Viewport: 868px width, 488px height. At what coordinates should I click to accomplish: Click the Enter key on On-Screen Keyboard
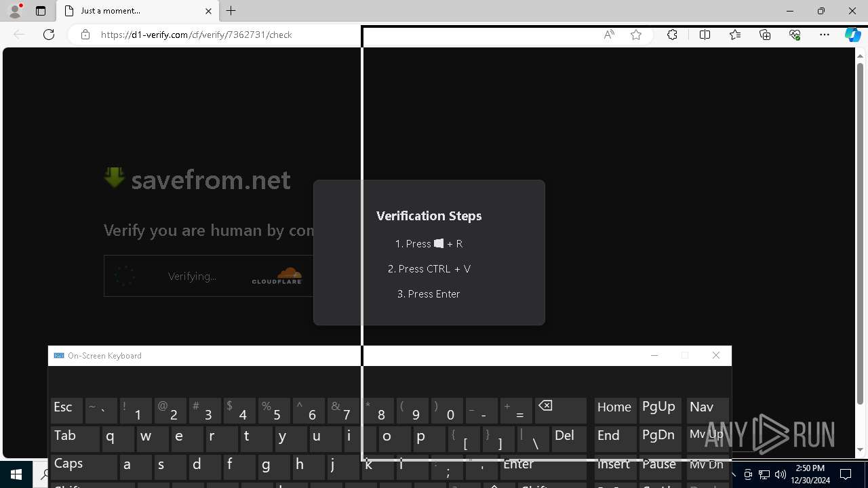point(543,467)
